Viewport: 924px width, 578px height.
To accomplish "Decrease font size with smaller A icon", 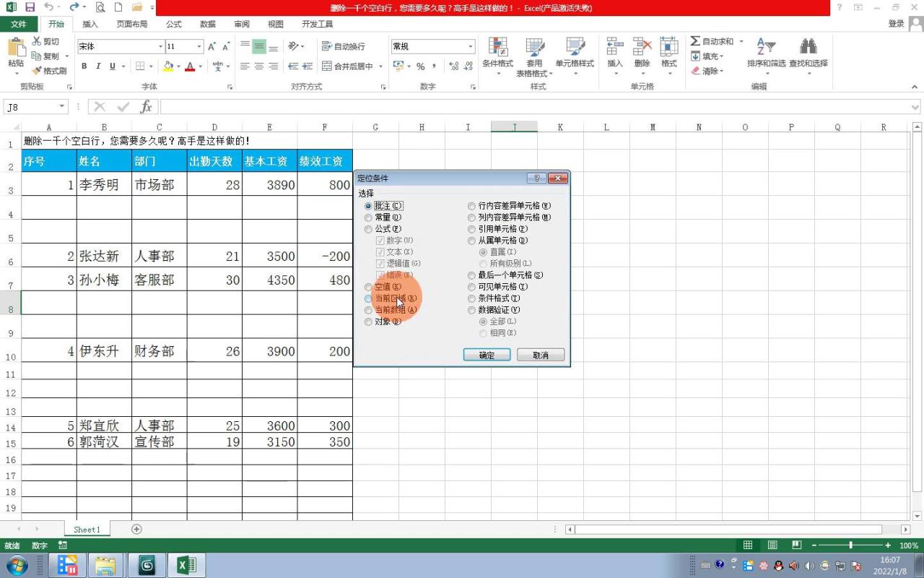I will [226, 46].
